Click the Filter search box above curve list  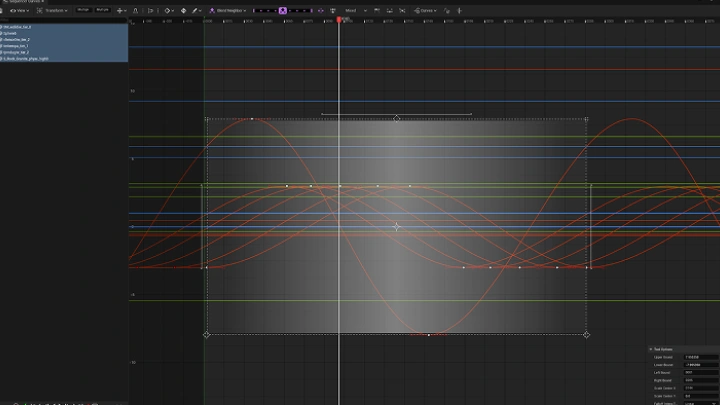tap(64, 20)
